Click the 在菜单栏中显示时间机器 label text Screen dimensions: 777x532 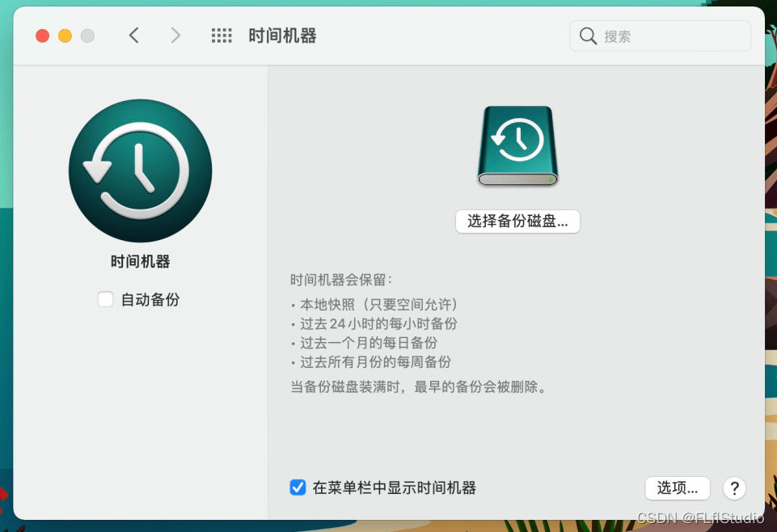pyautogui.click(x=395, y=488)
